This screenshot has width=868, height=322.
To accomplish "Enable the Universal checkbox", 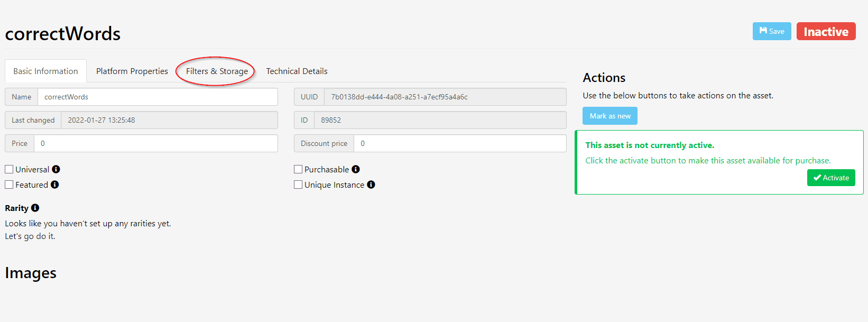I will point(9,169).
